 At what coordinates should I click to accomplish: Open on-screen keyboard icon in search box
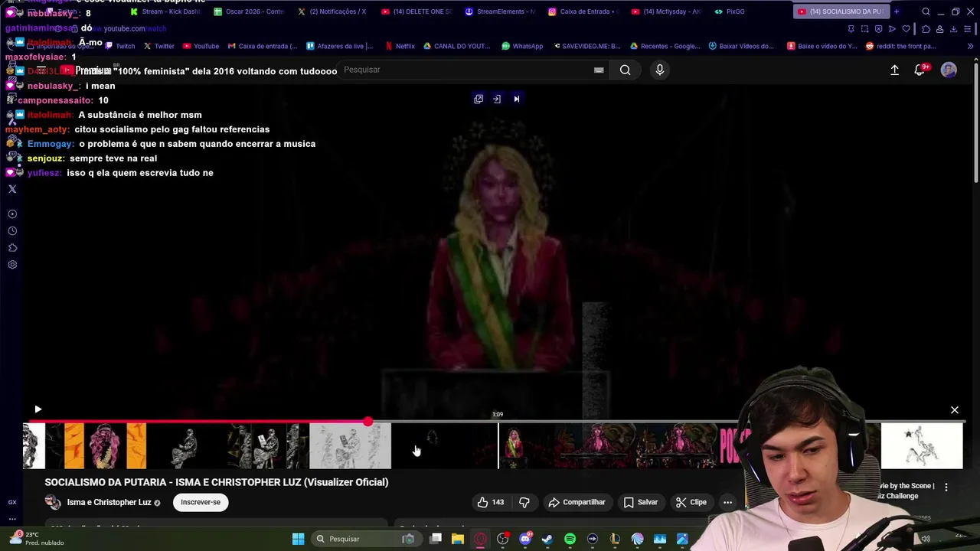coord(599,70)
